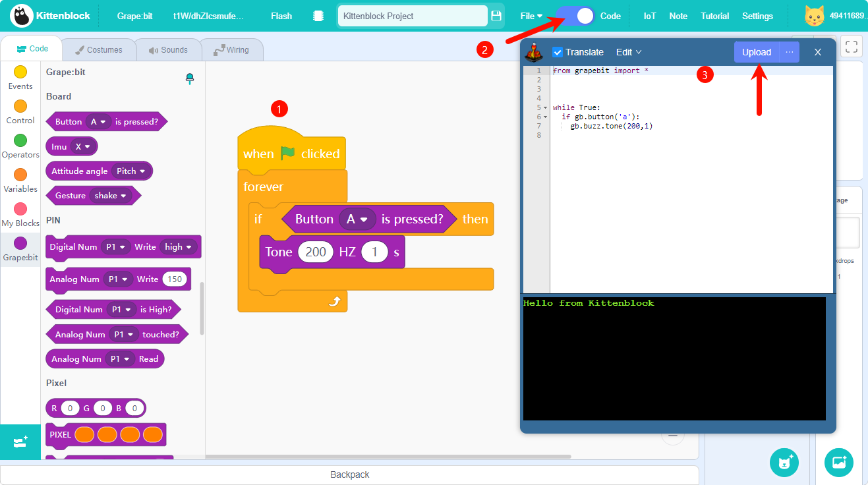
Task: Open the IoT menu
Action: (650, 16)
